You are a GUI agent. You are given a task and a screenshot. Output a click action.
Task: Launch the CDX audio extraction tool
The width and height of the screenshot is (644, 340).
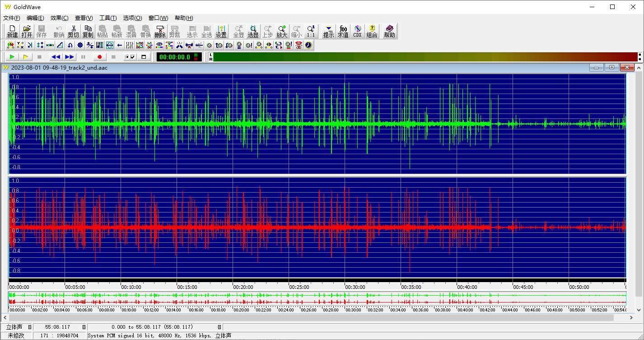pyautogui.click(x=357, y=31)
